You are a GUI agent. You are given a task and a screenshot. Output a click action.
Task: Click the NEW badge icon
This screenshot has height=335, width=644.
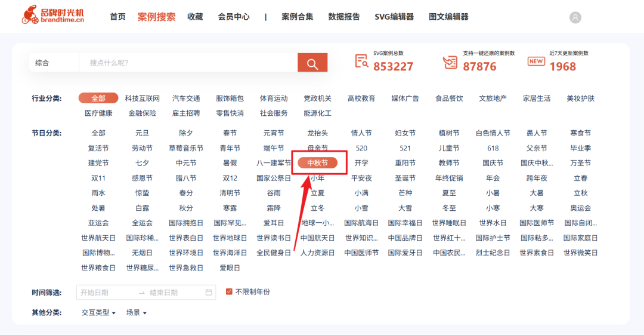(x=535, y=62)
